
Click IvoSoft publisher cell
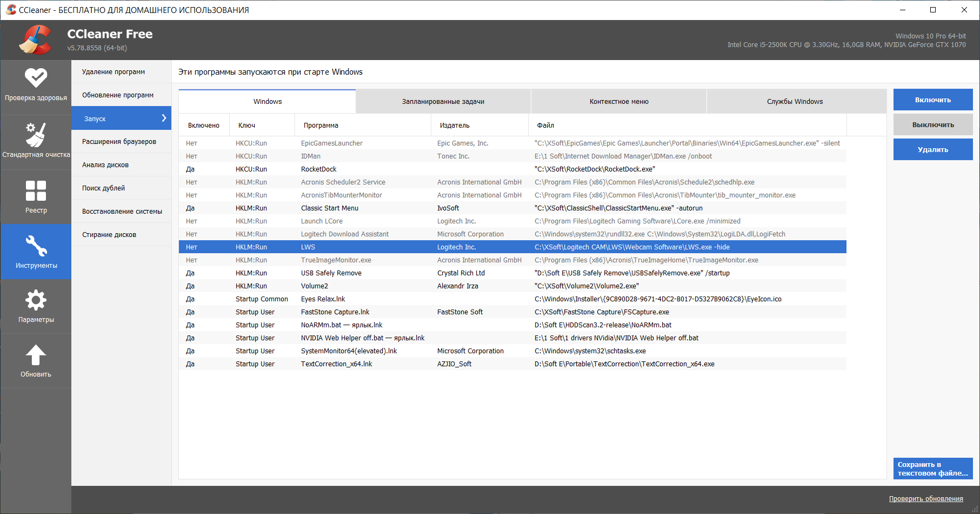point(448,208)
